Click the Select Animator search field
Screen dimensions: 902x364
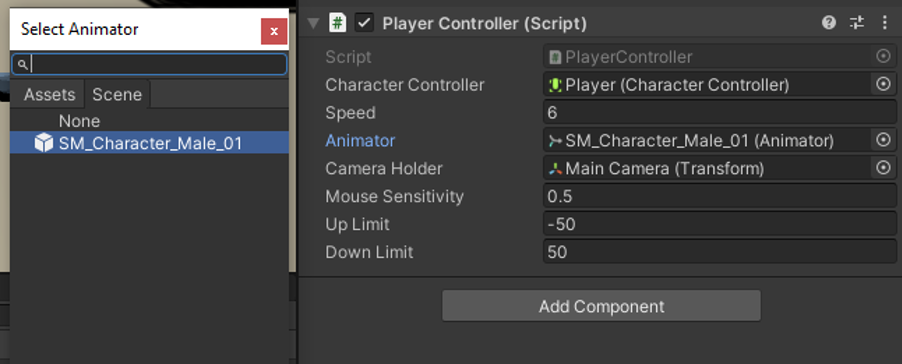click(150, 64)
